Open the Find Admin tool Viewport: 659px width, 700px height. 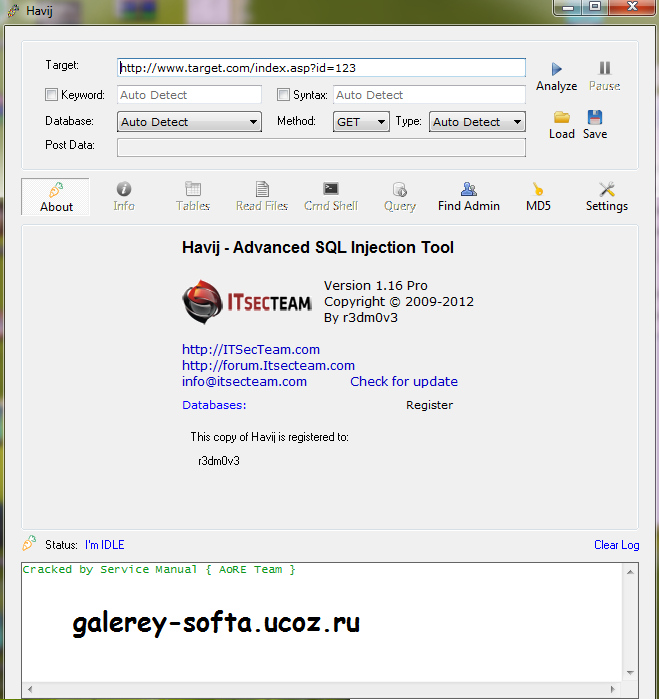[469, 197]
